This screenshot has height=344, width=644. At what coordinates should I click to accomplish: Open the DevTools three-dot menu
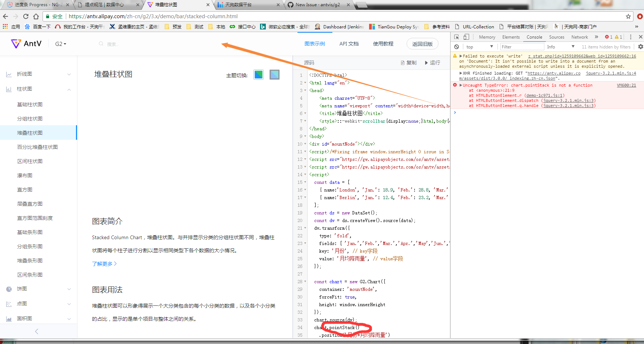(631, 37)
